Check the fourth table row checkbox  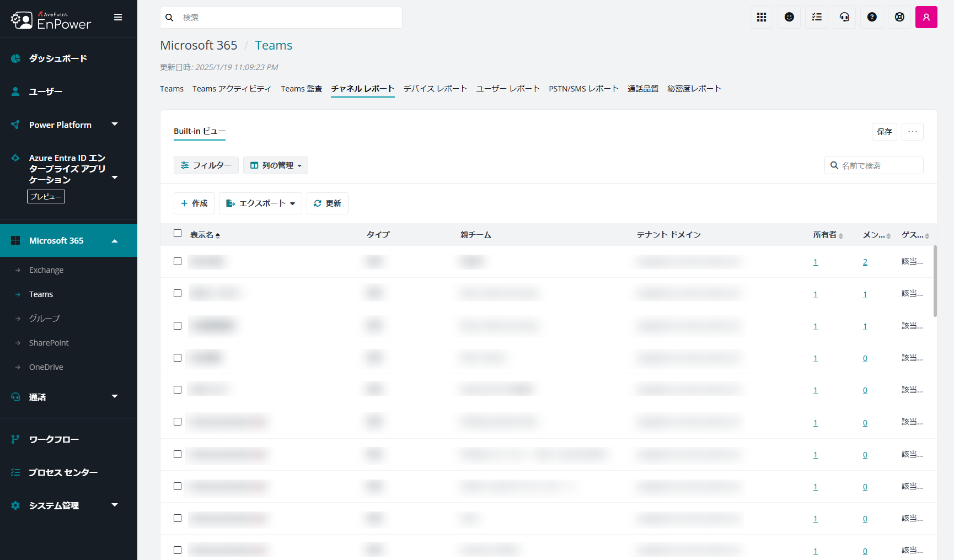[x=178, y=358]
